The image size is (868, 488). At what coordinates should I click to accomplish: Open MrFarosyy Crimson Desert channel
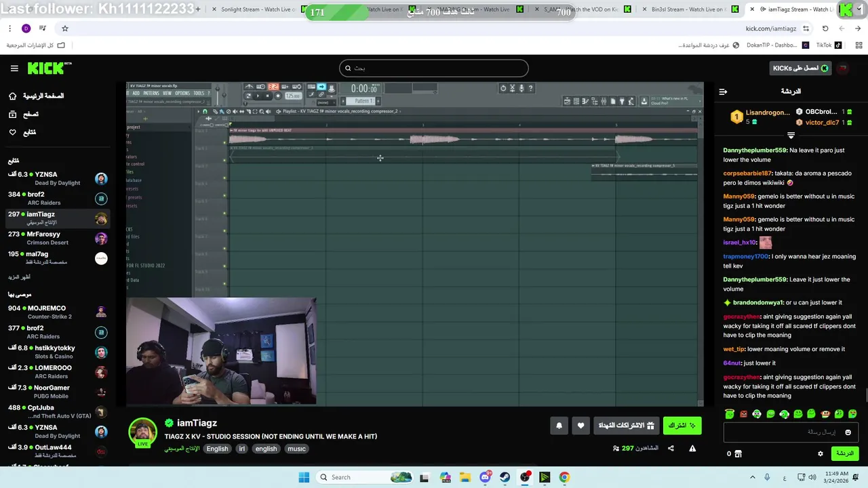pos(58,238)
